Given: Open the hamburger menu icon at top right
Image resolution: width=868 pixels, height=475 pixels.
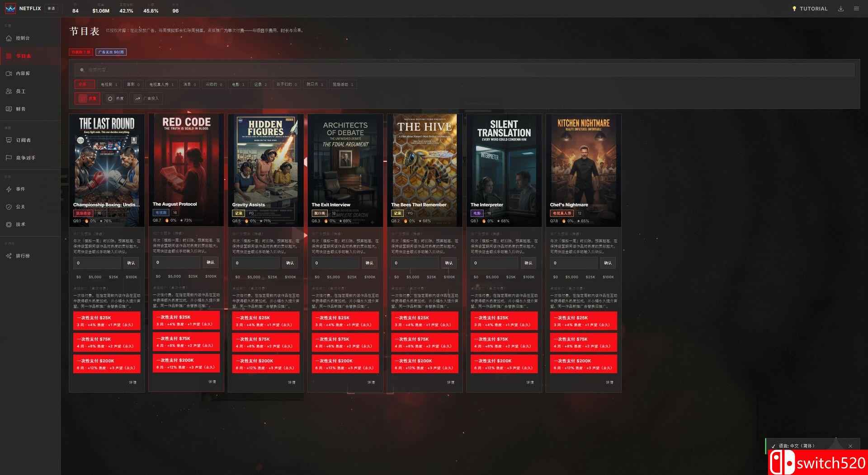Looking at the screenshot, I should pos(856,9).
